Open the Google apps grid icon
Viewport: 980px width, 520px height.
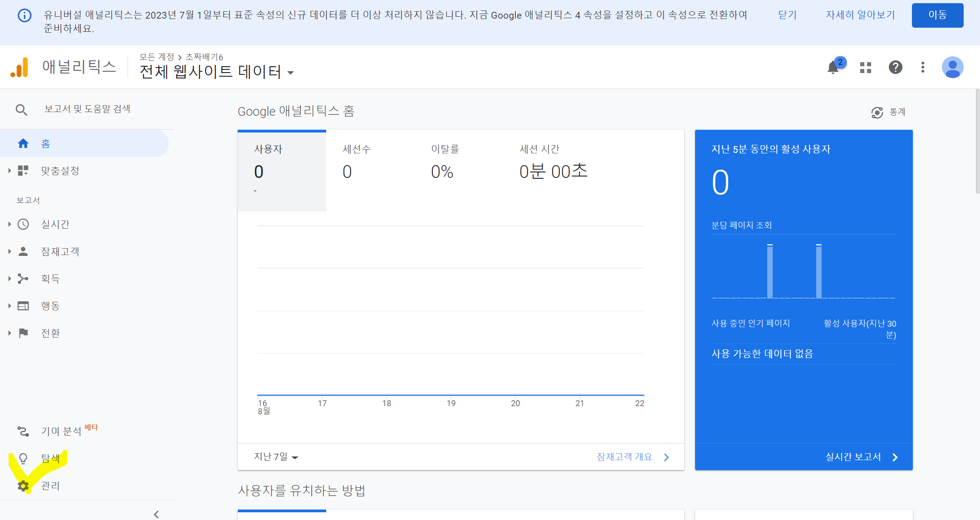coord(866,68)
